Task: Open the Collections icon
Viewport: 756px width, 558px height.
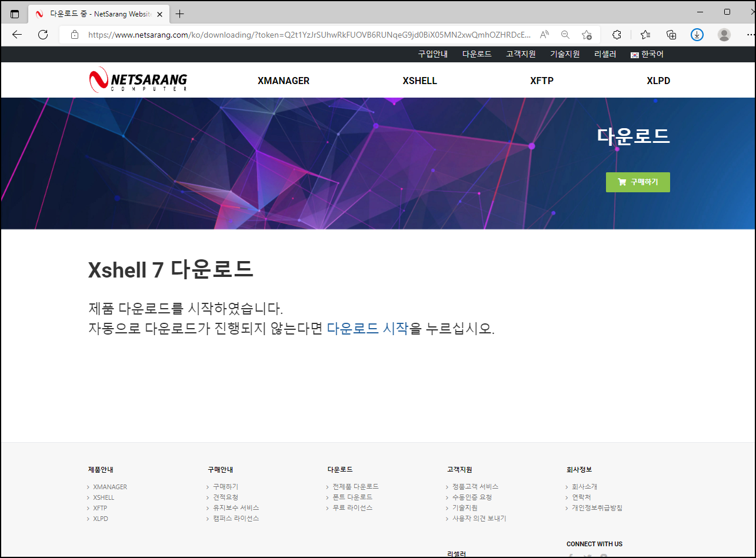Action: pos(671,35)
